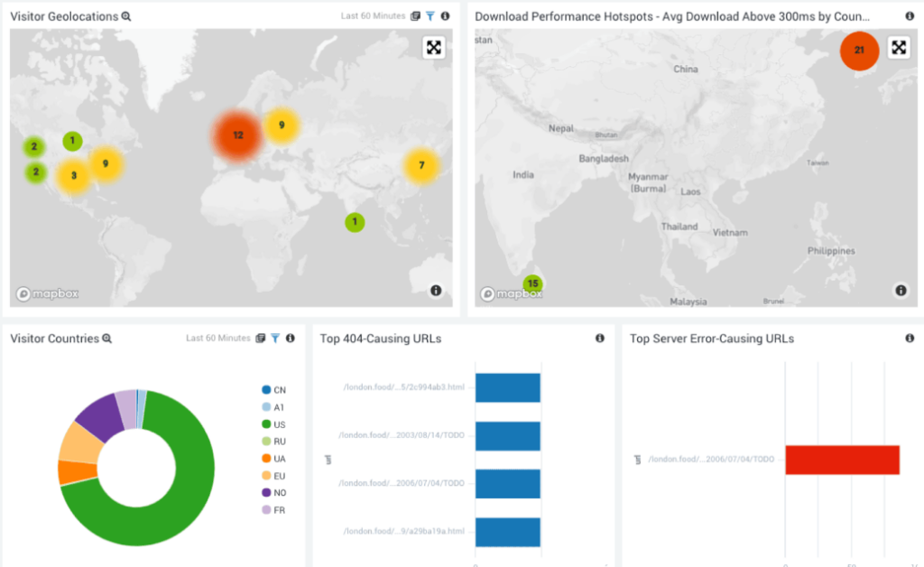The width and height of the screenshot is (924, 567).
Task: Click the filter icon on Visitor Geolocations panel
Action: [430, 16]
